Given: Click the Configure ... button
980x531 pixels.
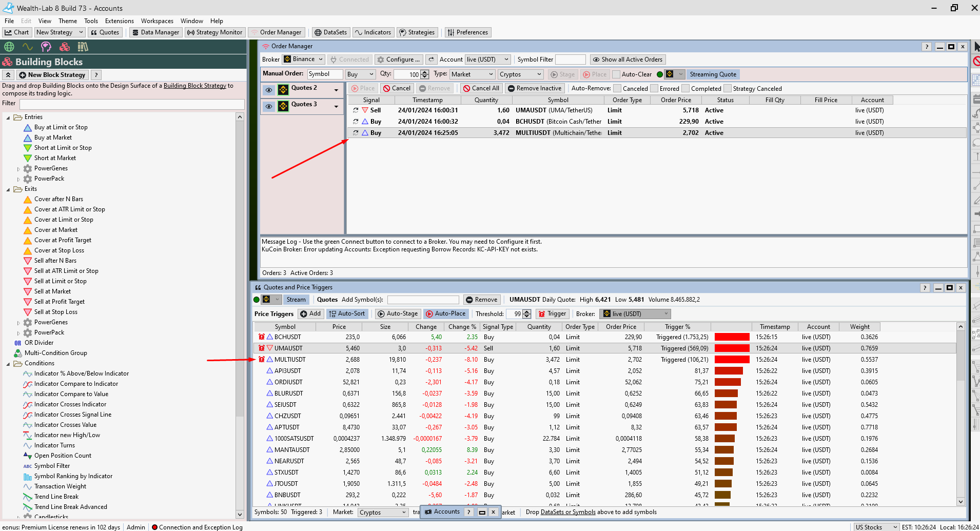Looking at the screenshot, I should [399, 60].
